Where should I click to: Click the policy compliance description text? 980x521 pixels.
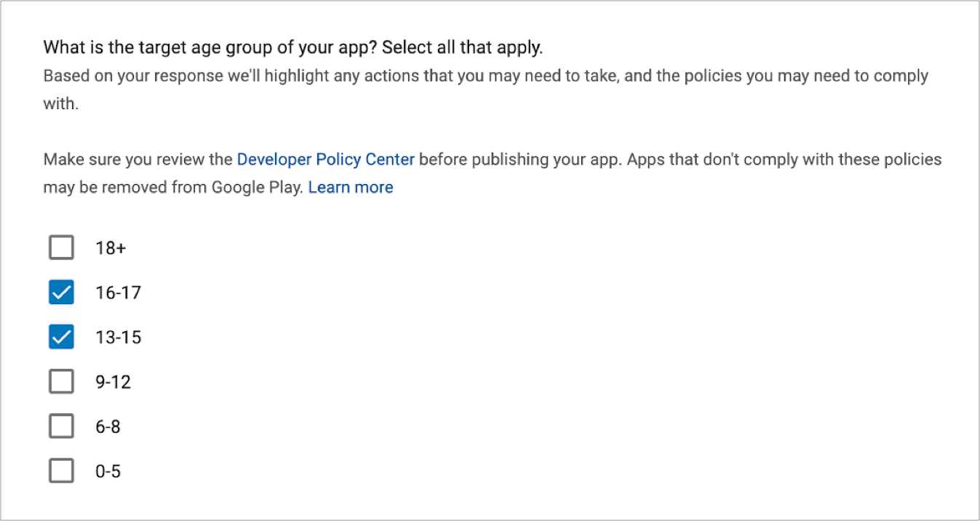(x=485, y=76)
